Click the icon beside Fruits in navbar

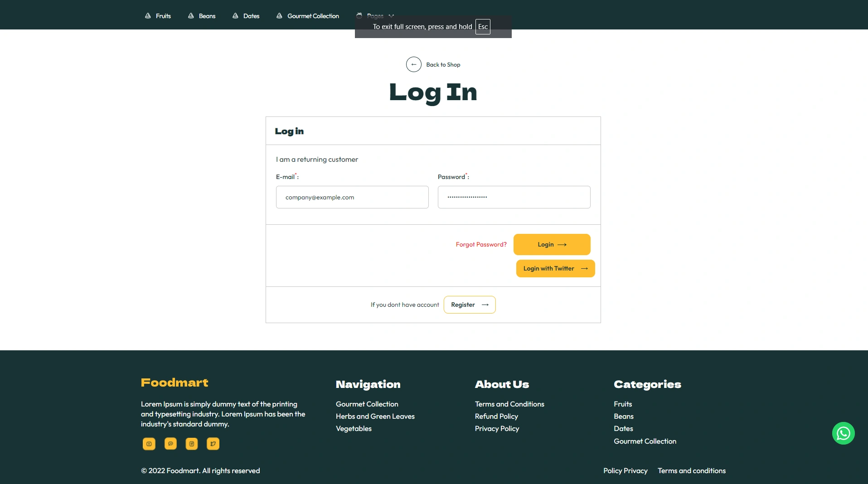pos(148,16)
